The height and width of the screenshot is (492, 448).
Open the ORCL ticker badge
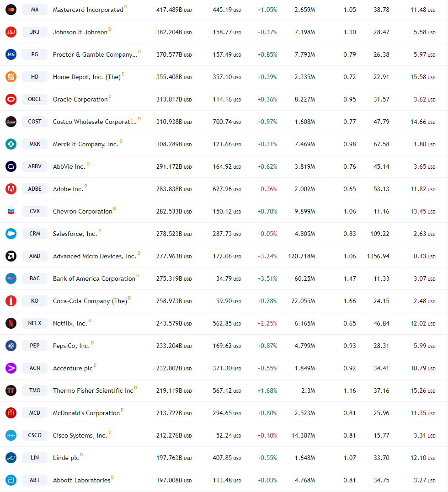[x=35, y=99]
